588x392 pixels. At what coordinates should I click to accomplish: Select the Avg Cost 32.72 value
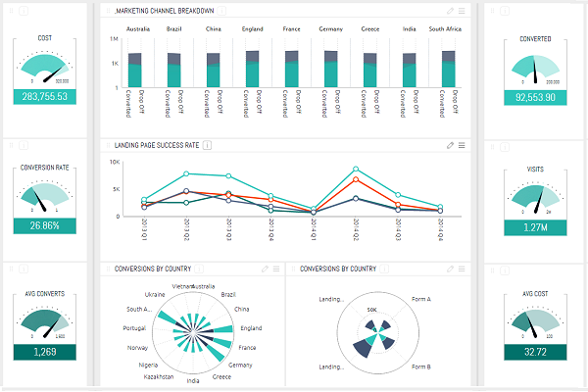(535, 352)
